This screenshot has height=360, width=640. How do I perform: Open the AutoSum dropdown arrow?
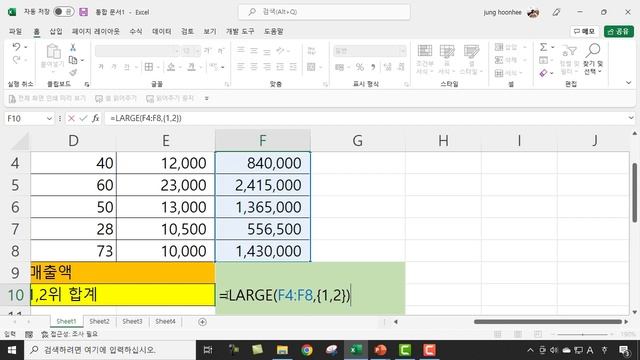(x=553, y=47)
